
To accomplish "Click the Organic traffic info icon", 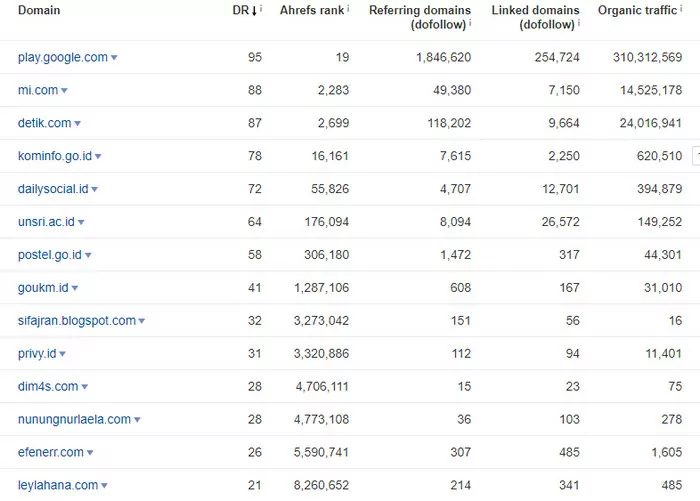I will point(681,8).
